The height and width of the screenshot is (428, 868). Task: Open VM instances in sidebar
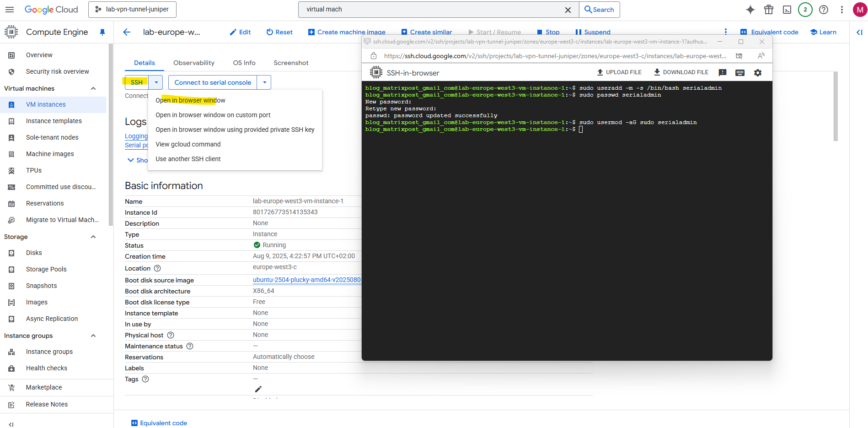coord(53,104)
